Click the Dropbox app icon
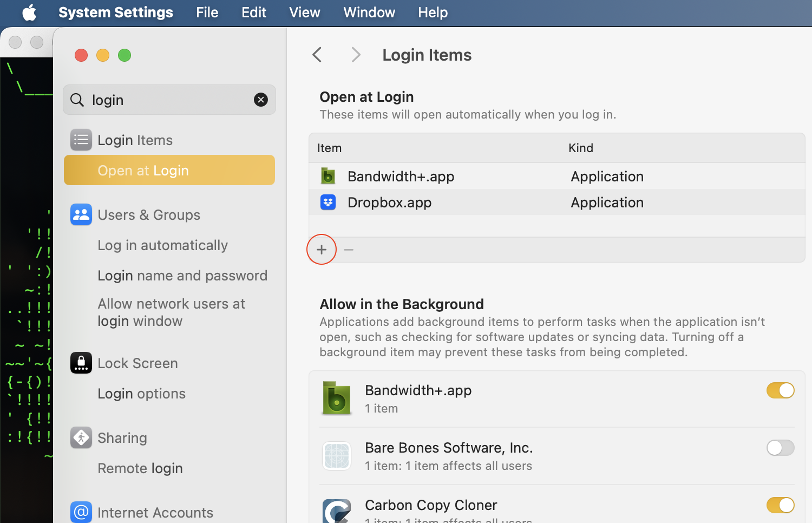The image size is (812, 523). (x=328, y=202)
